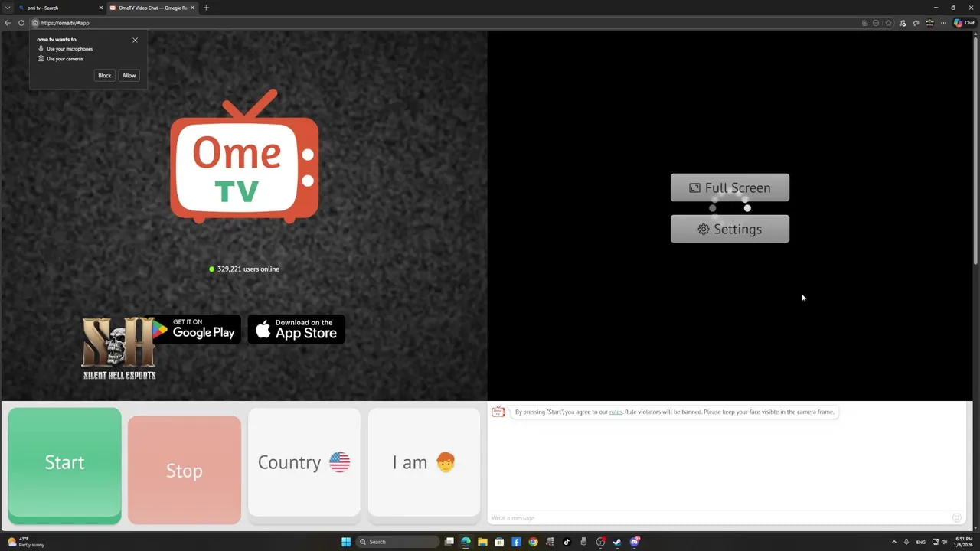Open Steam from the taskbar

(x=617, y=542)
